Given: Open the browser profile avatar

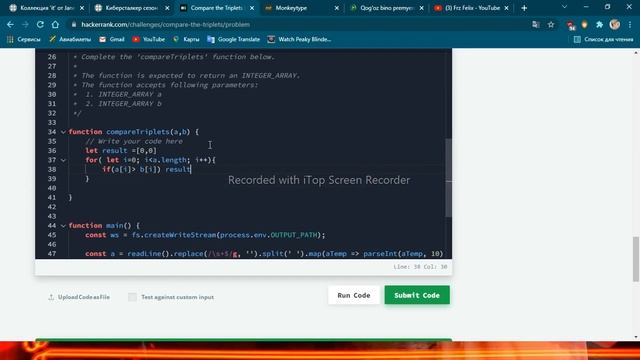Looking at the screenshot, I should tap(615, 24).
